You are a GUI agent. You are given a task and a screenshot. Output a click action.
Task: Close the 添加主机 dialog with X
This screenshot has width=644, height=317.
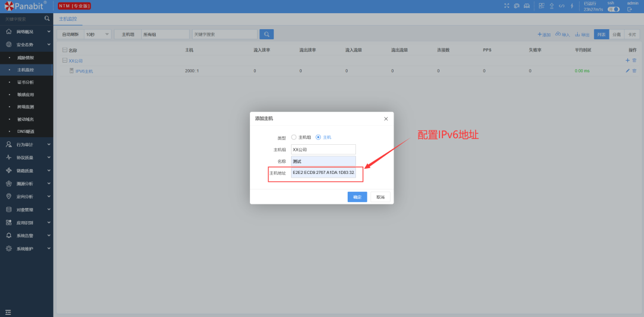pyautogui.click(x=386, y=119)
